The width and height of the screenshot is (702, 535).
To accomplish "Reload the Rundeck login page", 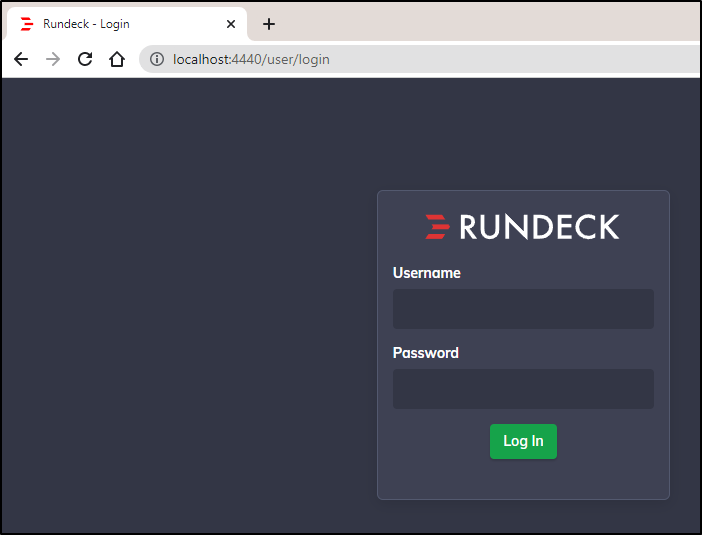I will pyautogui.click(x=85, y=59).
